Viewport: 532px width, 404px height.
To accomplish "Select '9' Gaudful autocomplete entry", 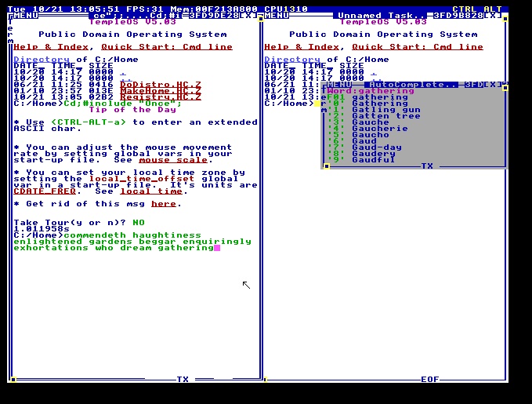I will pyautogui.click(x=361, y=160).
